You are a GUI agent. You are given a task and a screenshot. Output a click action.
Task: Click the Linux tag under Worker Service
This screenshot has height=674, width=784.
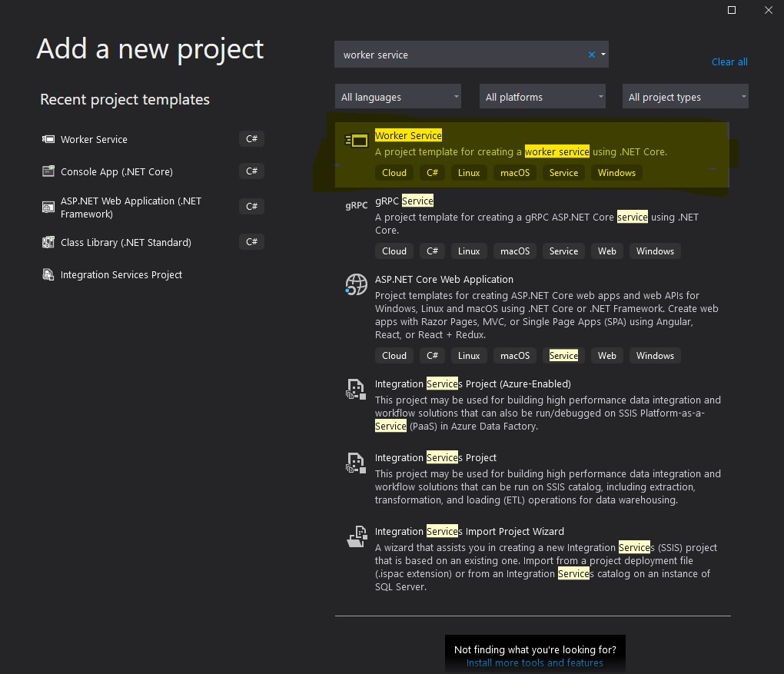[x=469, y=172]
